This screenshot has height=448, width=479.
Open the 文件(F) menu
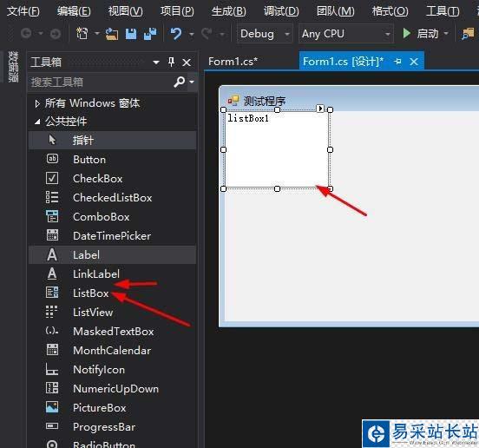pos(23,11)
